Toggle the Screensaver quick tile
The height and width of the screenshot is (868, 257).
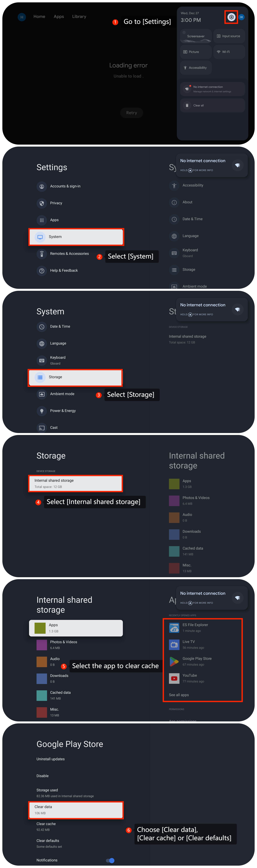pos(195,36)
